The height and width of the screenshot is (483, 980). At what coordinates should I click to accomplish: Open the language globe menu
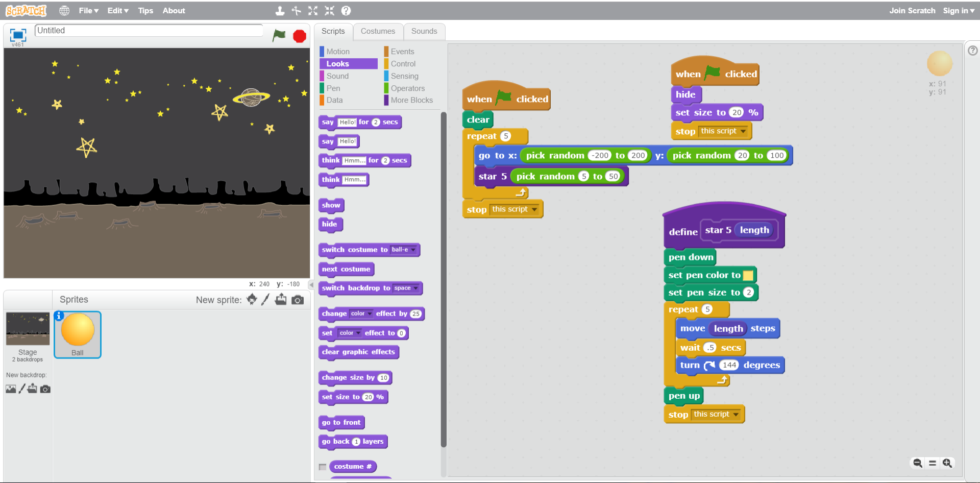coord(64,11)
